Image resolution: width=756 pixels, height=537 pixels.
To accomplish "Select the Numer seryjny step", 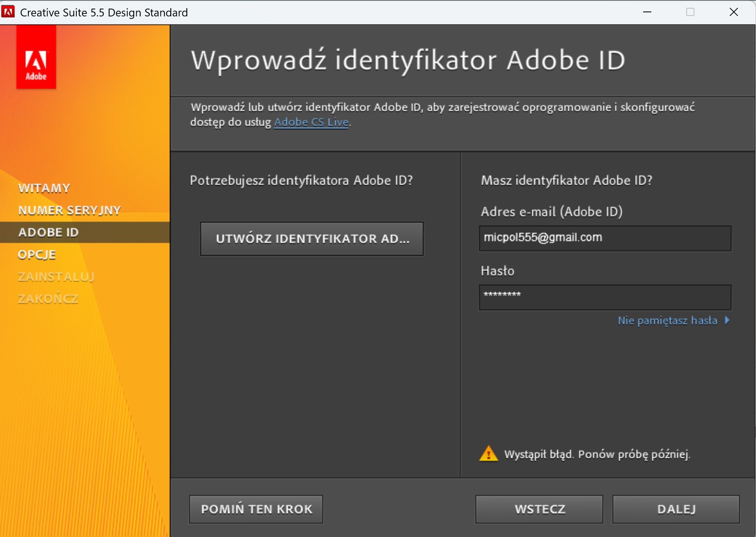I will [70, 210].
